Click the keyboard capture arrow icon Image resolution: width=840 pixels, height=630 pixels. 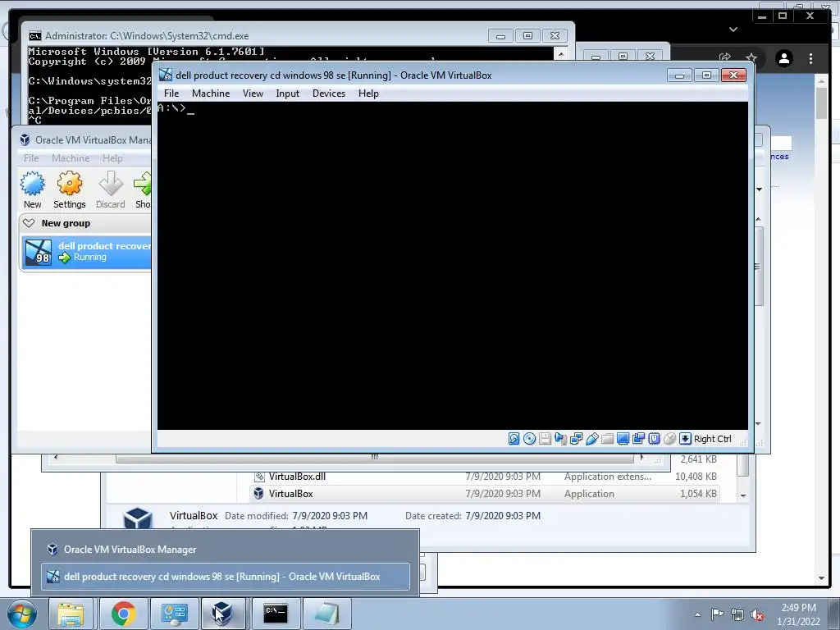(x=685, y=439)
